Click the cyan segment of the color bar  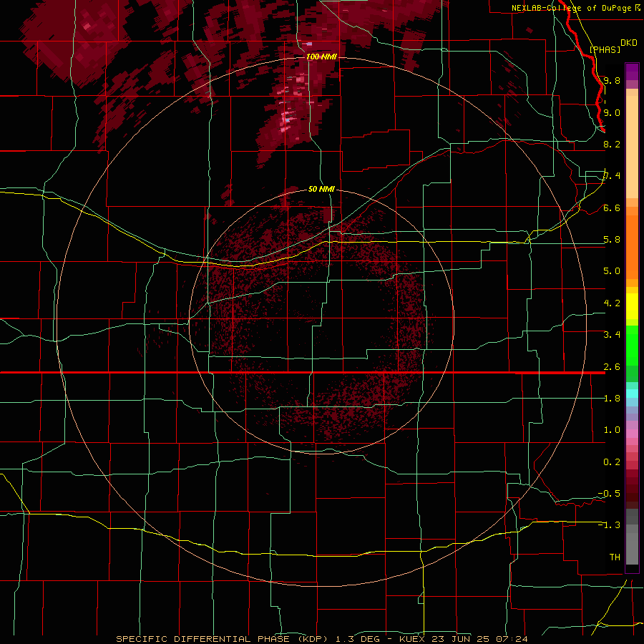tap(632, 394)
